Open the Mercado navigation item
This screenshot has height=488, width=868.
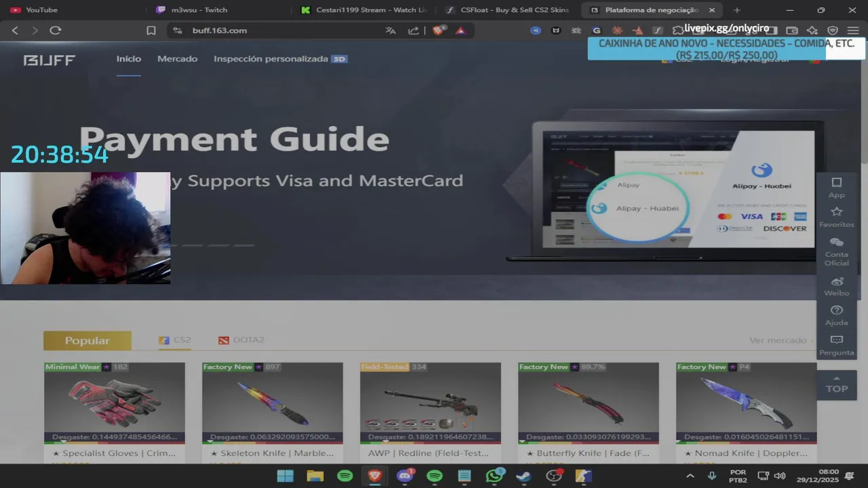pyautogui.click(x=178, y=59)
